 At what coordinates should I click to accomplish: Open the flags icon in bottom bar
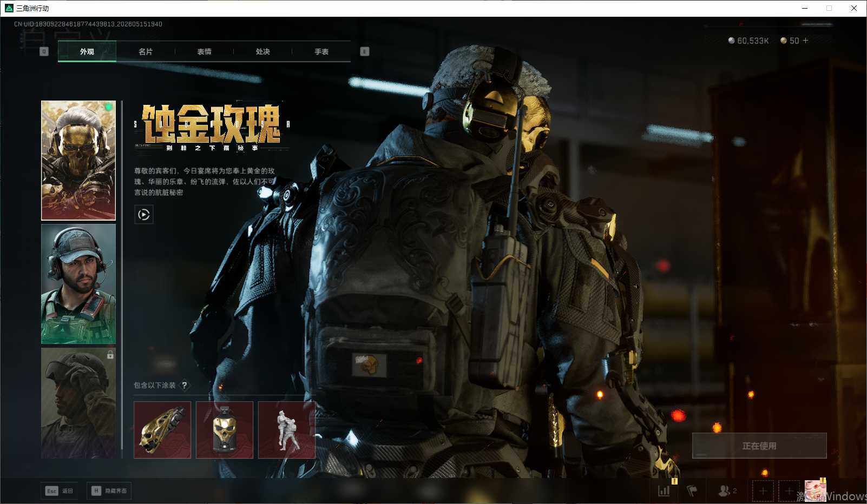[x=692, y=490]
